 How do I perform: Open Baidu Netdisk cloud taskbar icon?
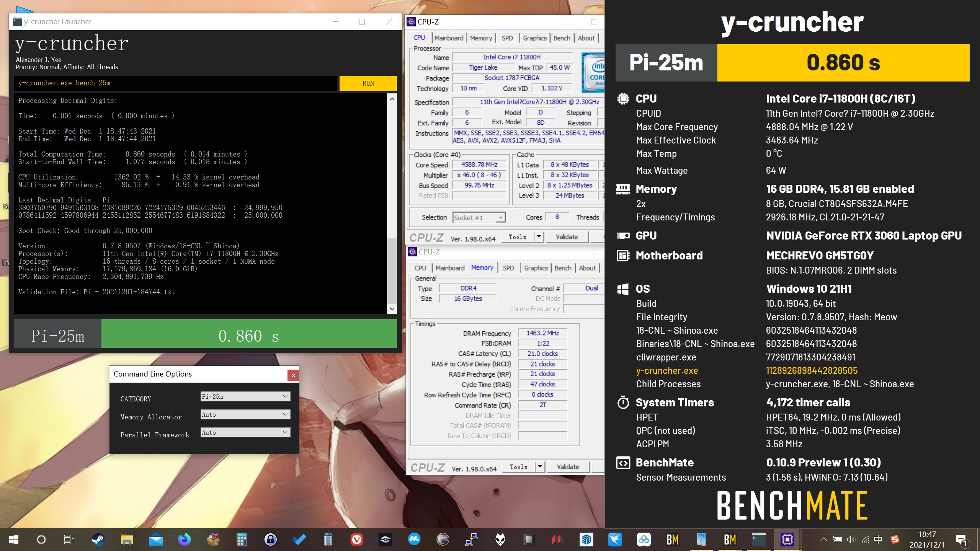[x=644, y=540]
